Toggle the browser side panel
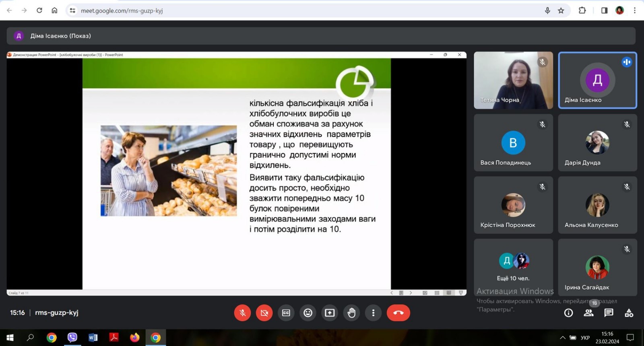 coord(604,10)
